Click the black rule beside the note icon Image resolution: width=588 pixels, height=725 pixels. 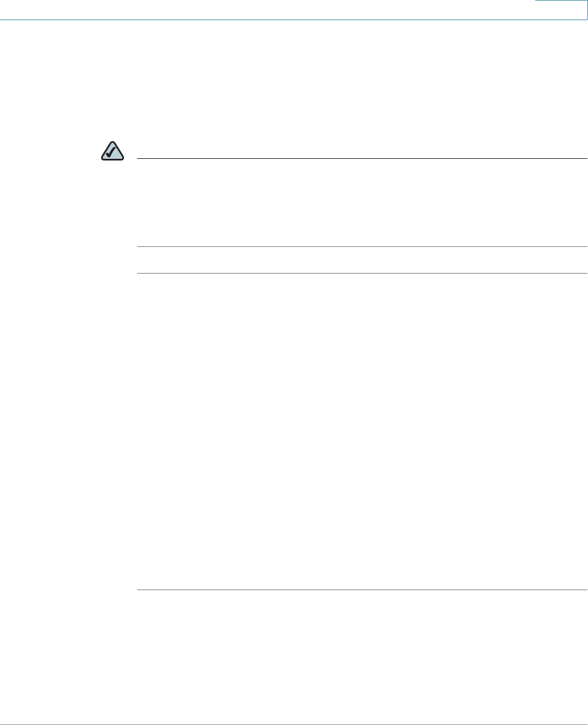(362, 159)
